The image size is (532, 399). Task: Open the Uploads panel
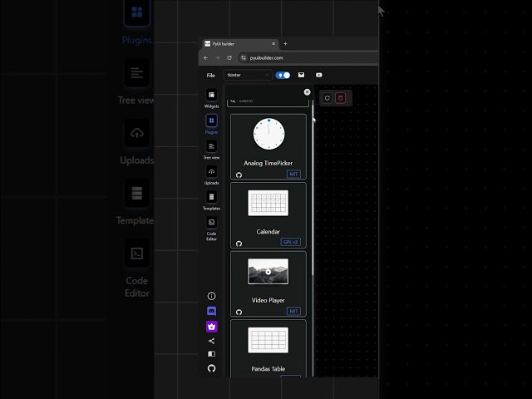(211, 172)
